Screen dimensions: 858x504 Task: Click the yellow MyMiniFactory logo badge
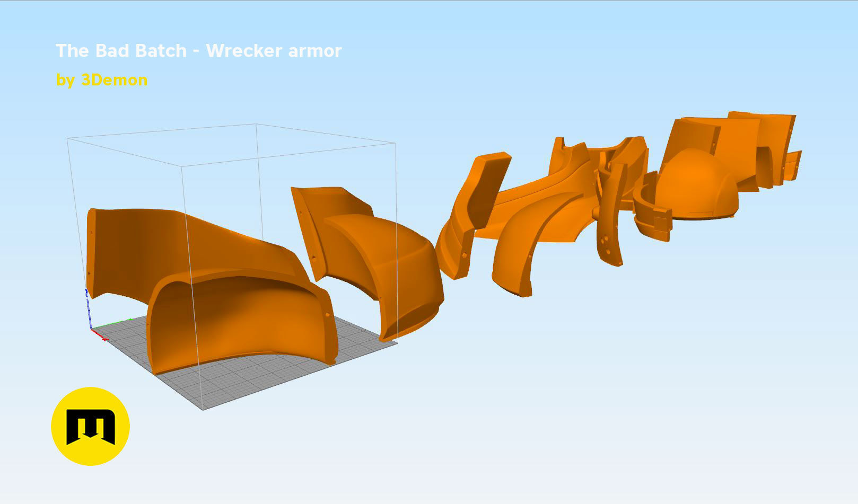90,426
